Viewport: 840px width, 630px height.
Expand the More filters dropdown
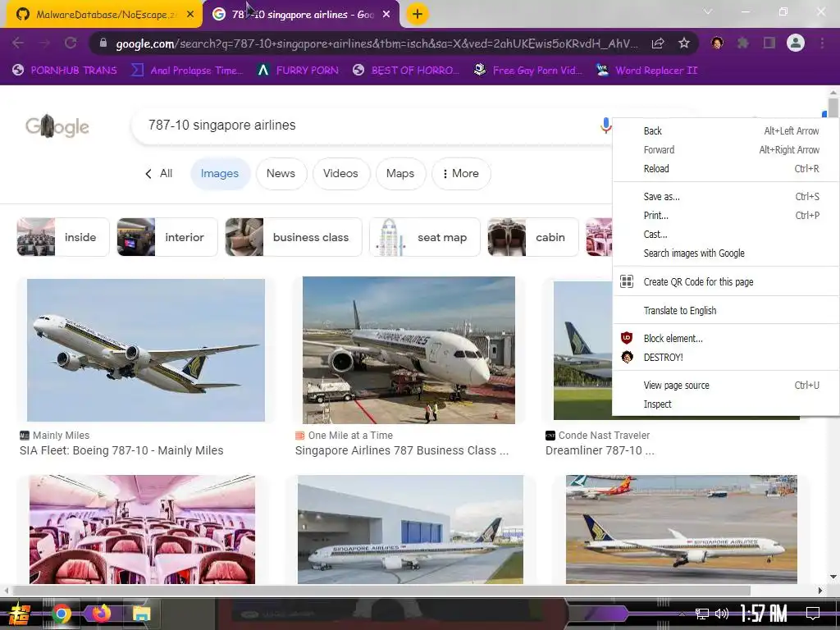(x=461, y=174)
